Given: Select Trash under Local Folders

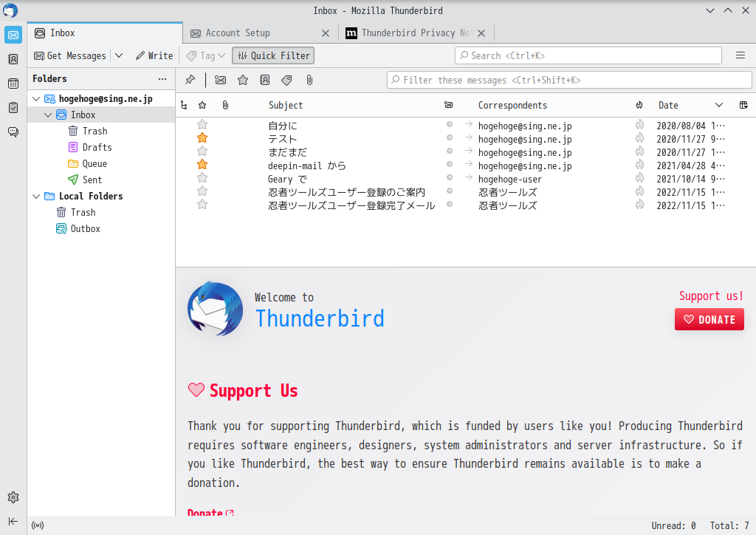Looking at the screenshot, I should [100, 212].
